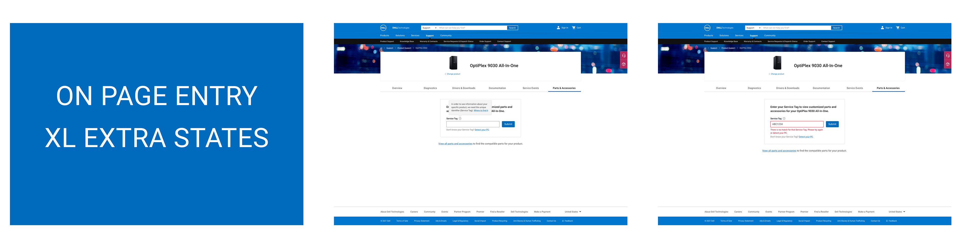Click Knowledge Base in tooltip-state page subnav
Screen dimensions: 980x236
point(407,41)
